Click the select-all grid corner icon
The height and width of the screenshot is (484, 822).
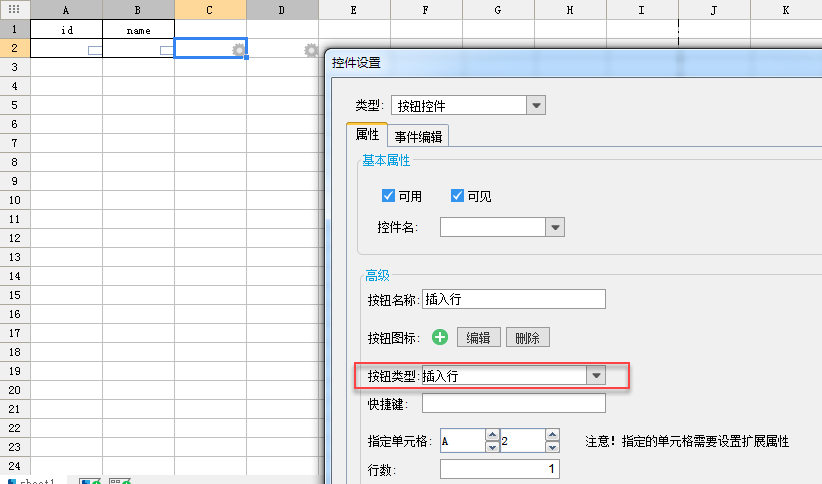tap(15, 9)
